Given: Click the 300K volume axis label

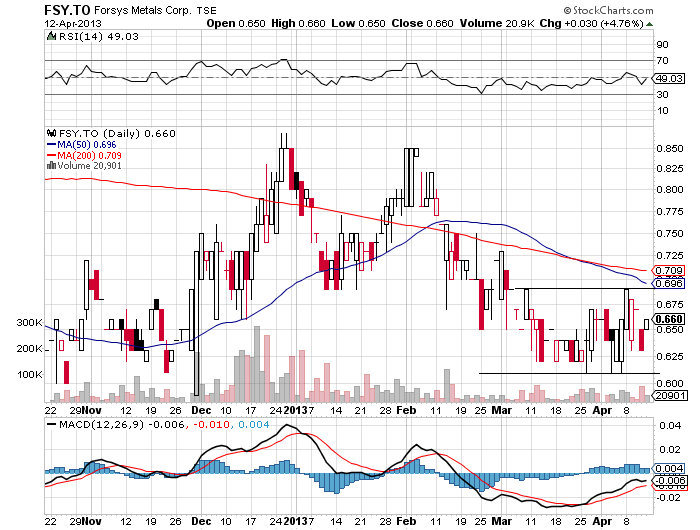Looking at the screenshot, I should point(29,322).
